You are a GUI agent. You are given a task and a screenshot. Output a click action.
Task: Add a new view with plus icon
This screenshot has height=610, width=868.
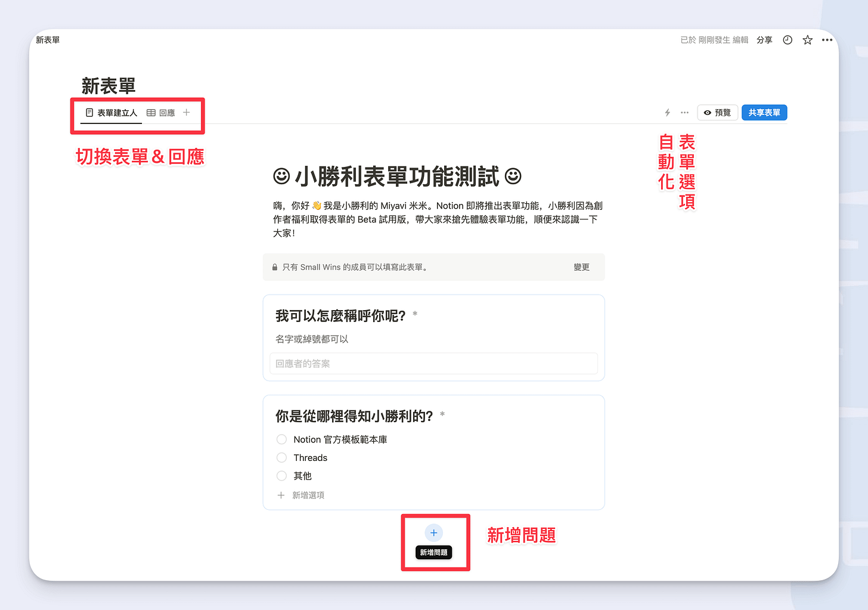tap(187, 112)
